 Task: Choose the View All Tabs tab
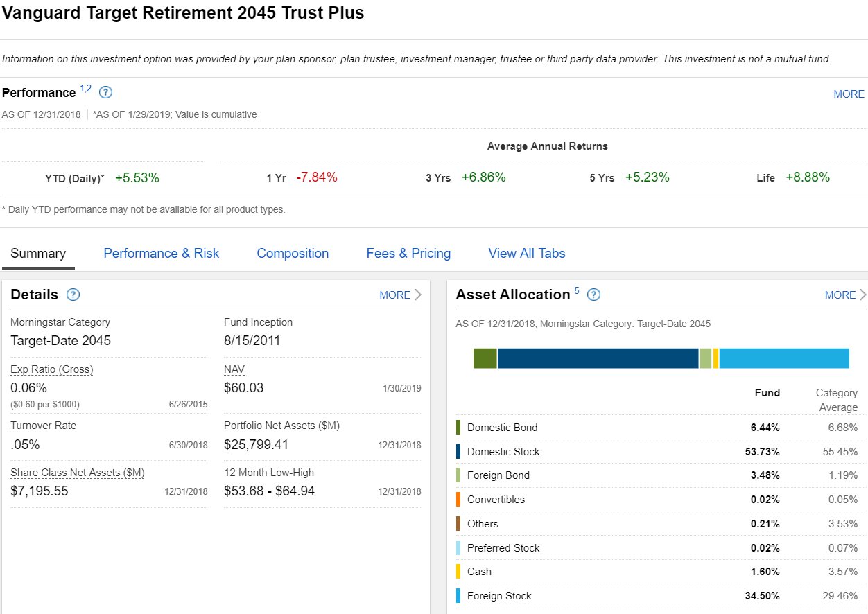pyautogui.click(x=527, y=254)
